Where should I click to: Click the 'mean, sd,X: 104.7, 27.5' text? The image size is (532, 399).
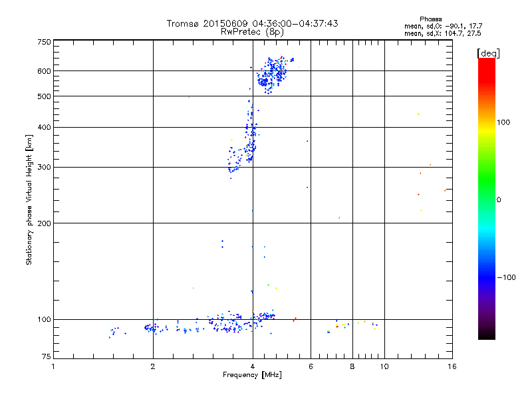[442, 33]
